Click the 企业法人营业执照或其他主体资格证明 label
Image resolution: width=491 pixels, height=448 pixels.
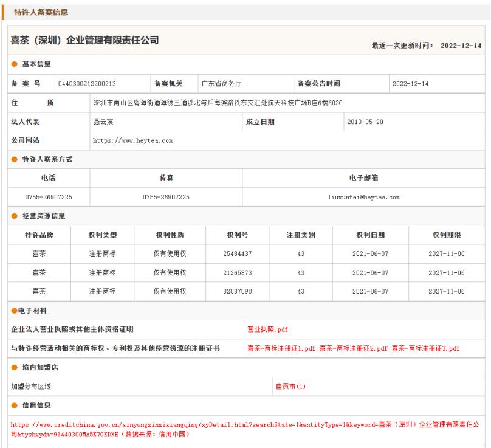tap(72, 329)
